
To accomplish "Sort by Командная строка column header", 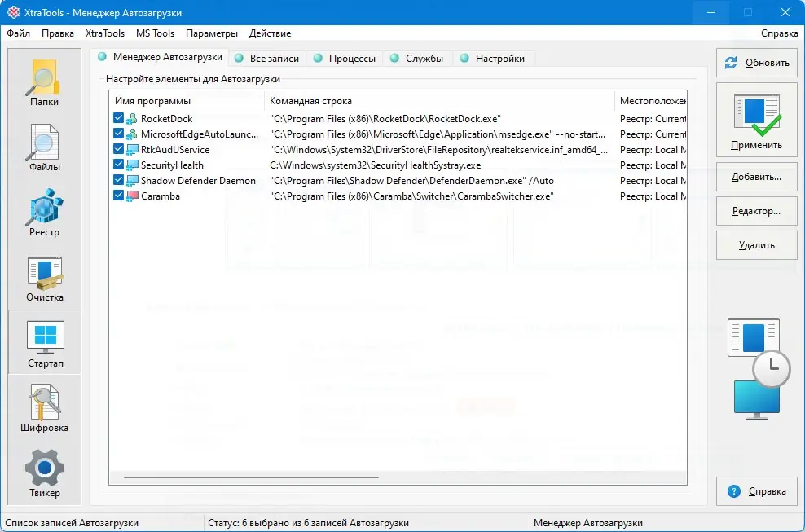I will click(x=439, y=101).
